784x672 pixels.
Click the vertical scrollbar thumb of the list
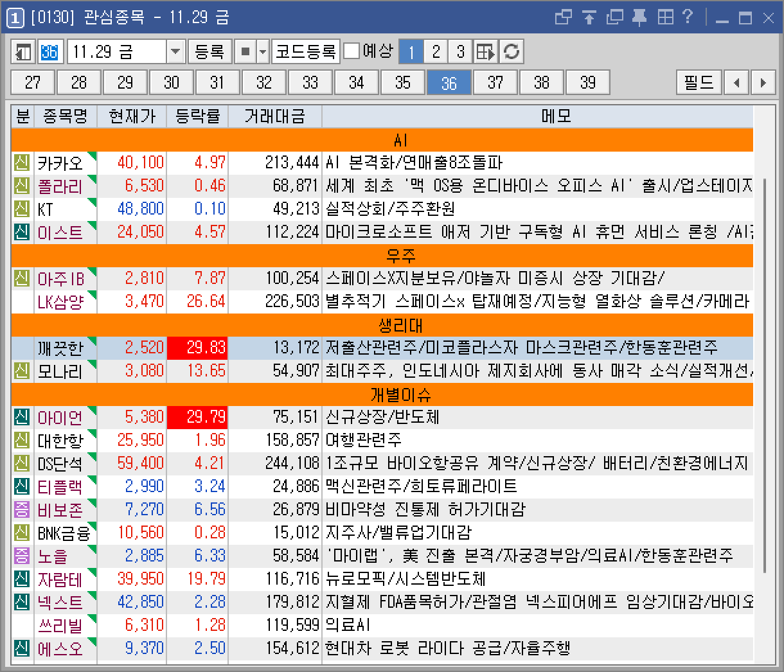[764, 376]
